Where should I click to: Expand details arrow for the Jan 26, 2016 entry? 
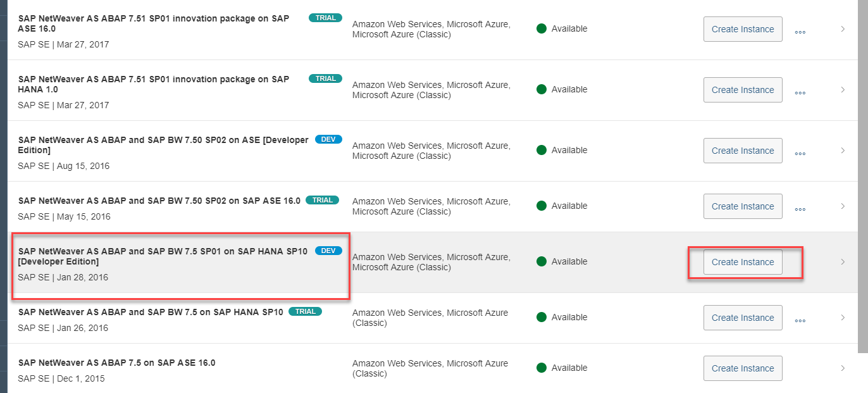tap(843, 317)
